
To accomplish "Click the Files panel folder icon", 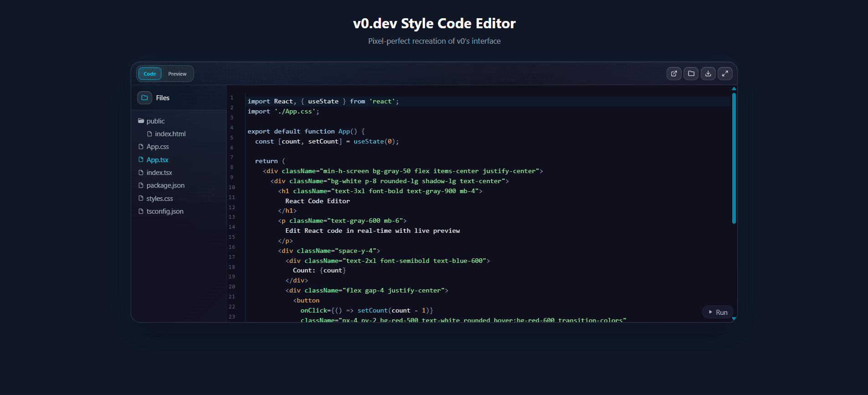I will [144, 97].
